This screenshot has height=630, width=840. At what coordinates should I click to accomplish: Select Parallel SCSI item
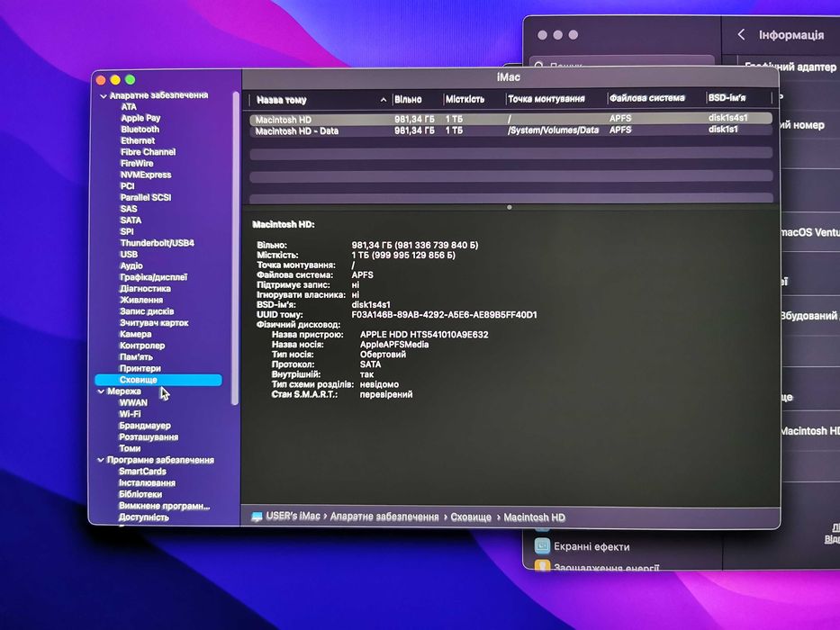(146, 197)
